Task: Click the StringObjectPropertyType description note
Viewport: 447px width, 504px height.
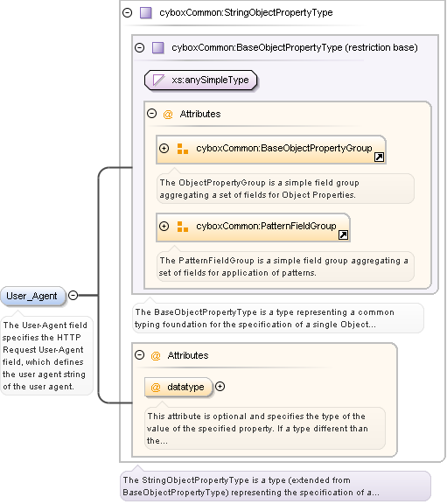Action: (x=276, y=486)
